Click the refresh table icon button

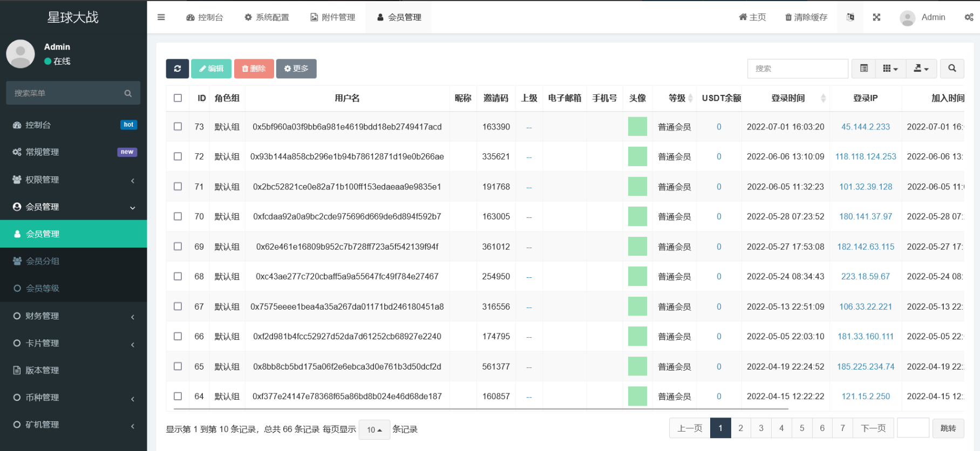177,69
